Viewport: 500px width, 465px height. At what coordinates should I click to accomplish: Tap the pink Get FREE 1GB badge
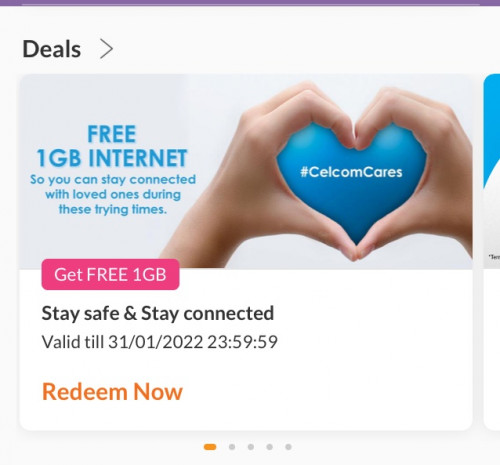(x=110, y=274)
